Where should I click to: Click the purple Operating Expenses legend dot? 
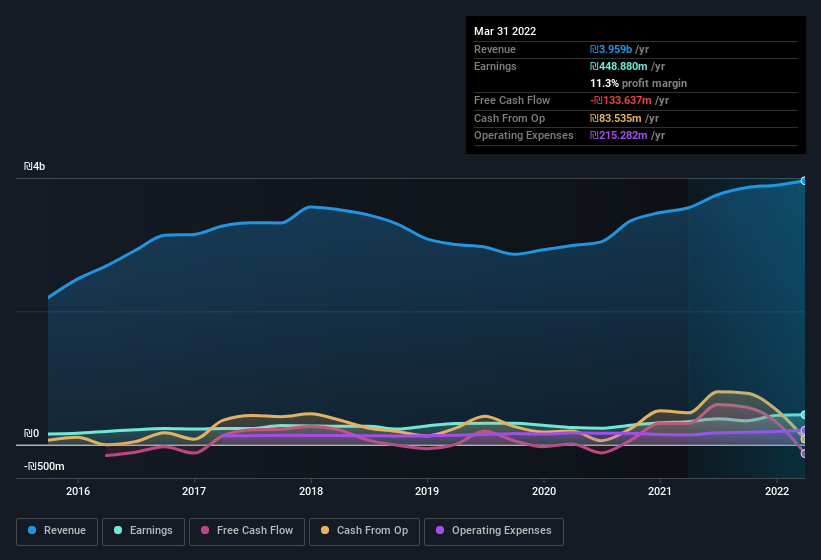click(x=440, y=530)
